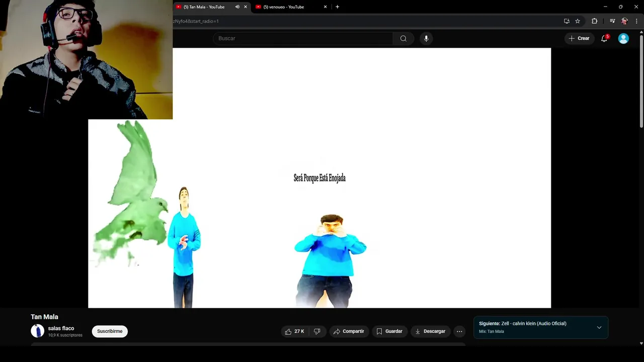Image resolution: width=644 pixels, height=362 pixels.
Task: Focus the Buscar search field
Action: click(303, 38)
